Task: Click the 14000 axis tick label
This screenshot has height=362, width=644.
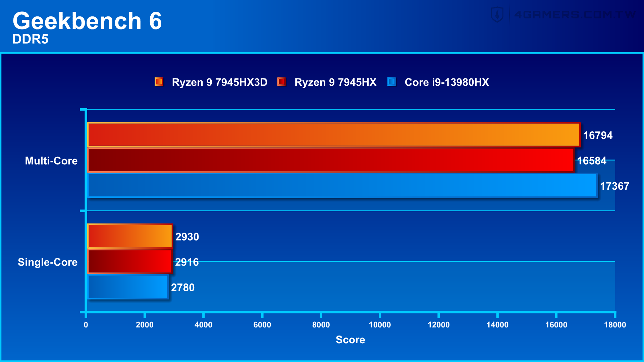Action: [497, 325]
